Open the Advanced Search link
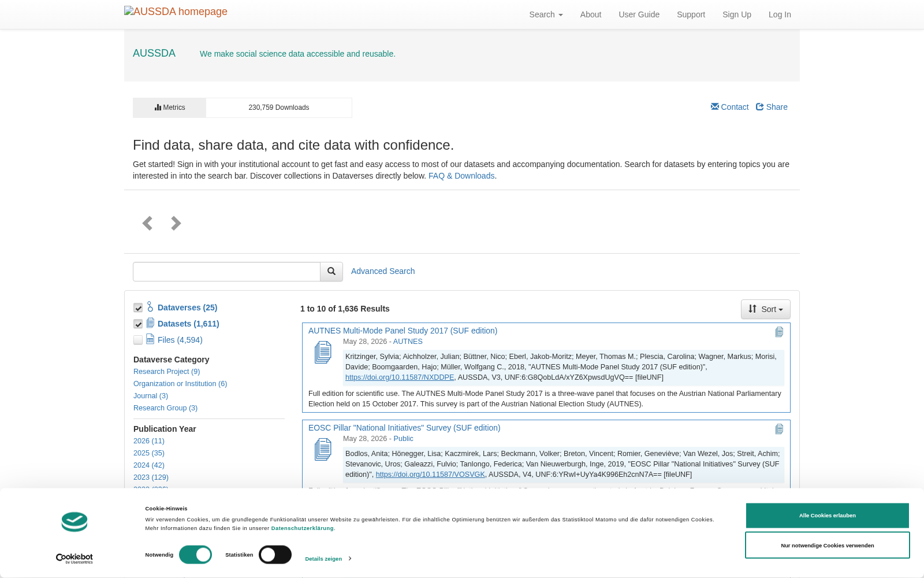 click(x=383, y=271)
